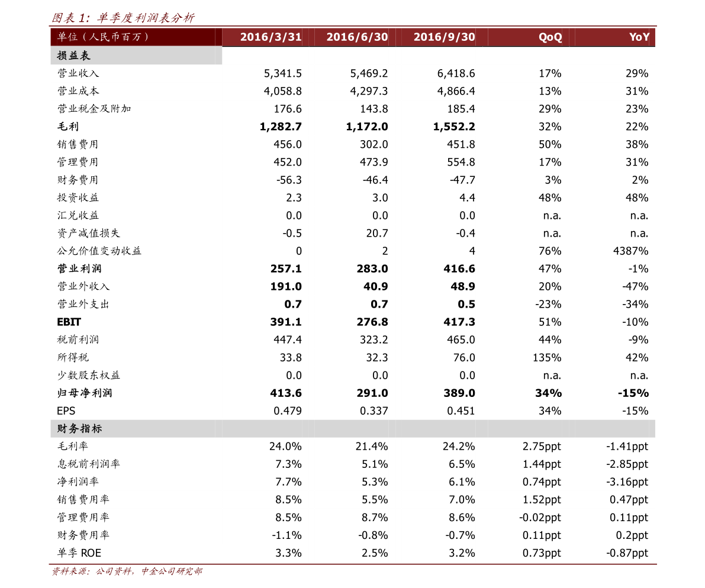
Task: Click the bold value 257.1
Action: (286, 269)
